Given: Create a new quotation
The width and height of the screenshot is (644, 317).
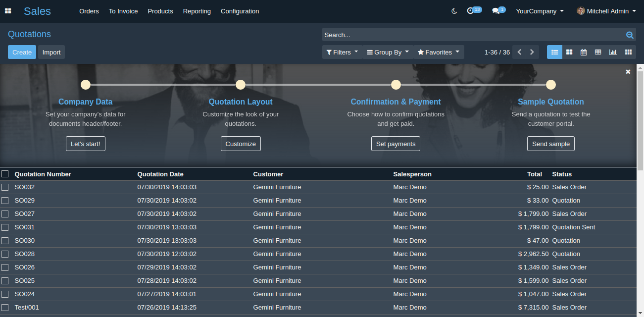Looking at the screenshot, I should [x=22, y=52].
